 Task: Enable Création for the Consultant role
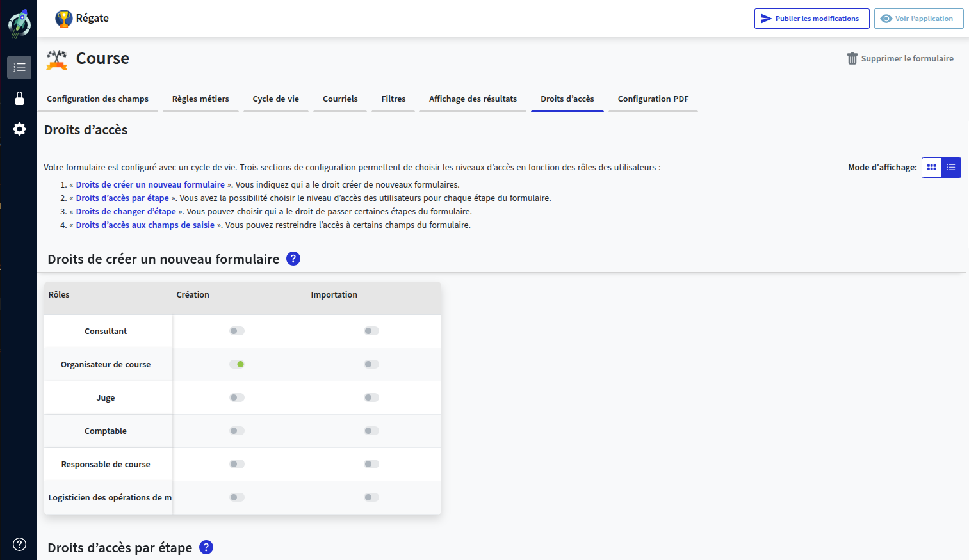pyautogui.click(x=236, y=331)
